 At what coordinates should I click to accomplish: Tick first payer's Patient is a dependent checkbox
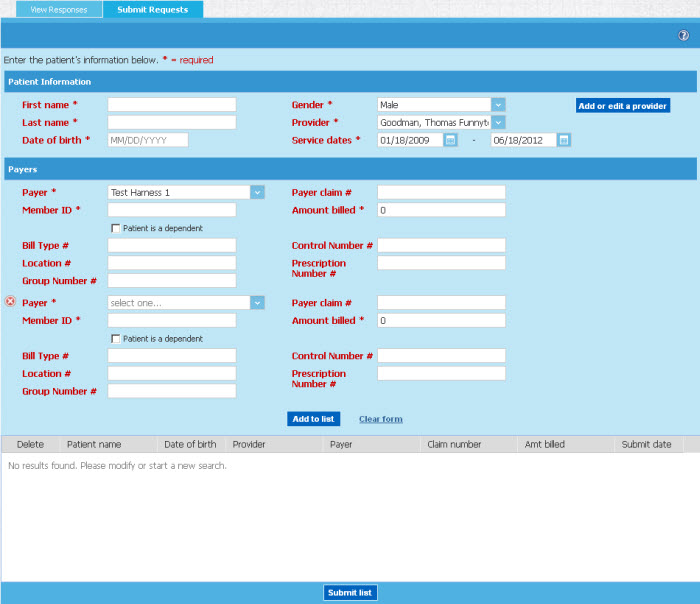tap(116, 228)
